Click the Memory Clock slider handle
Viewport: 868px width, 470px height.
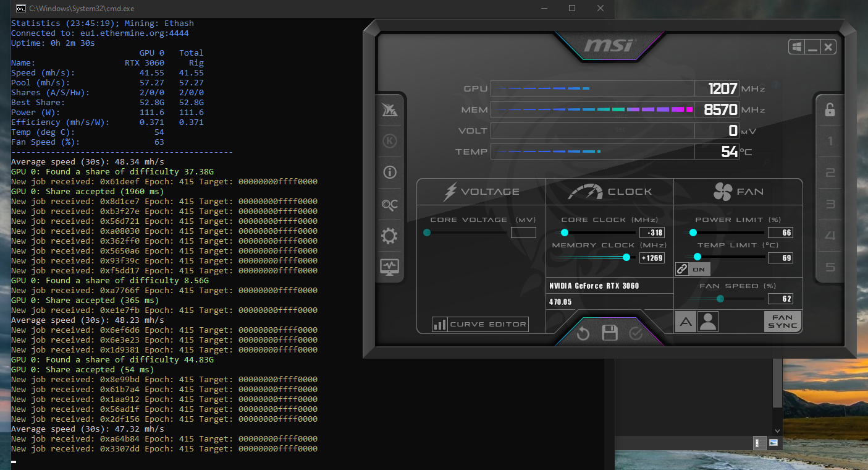626,257
